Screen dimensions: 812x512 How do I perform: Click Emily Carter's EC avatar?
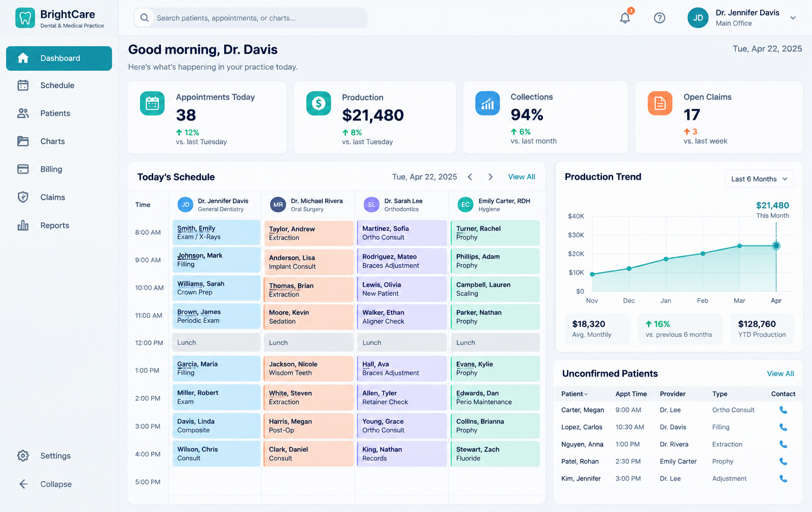465,205
